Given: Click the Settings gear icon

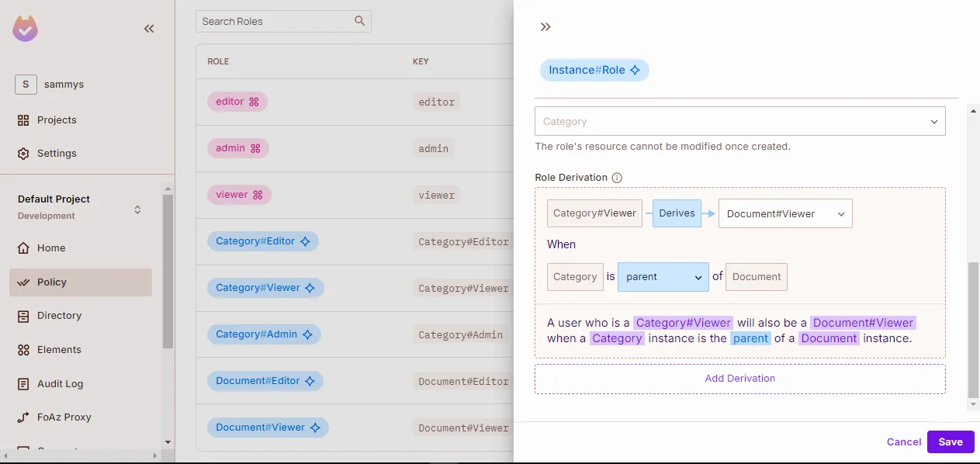Looking at the screenshot, I should 23,154.
